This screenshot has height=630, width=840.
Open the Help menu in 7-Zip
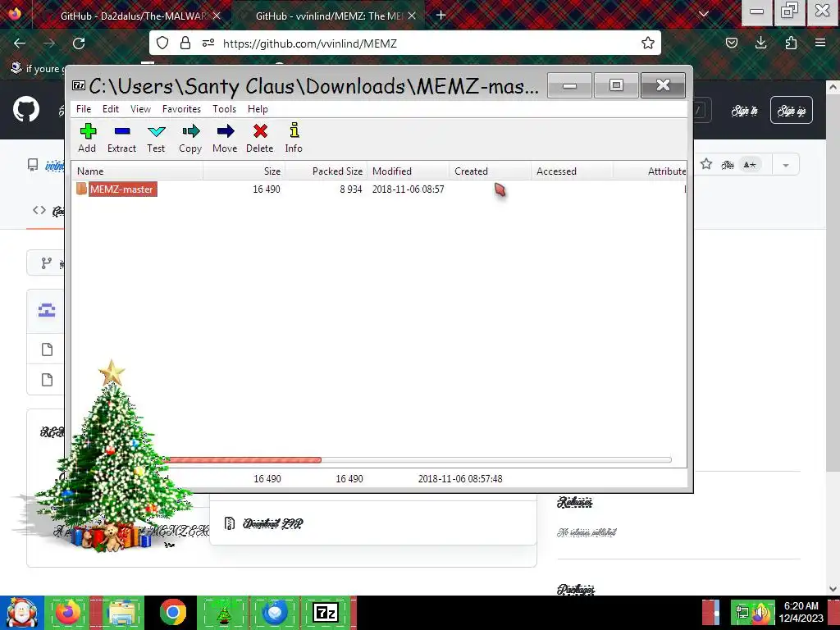[x=258, y=109]
